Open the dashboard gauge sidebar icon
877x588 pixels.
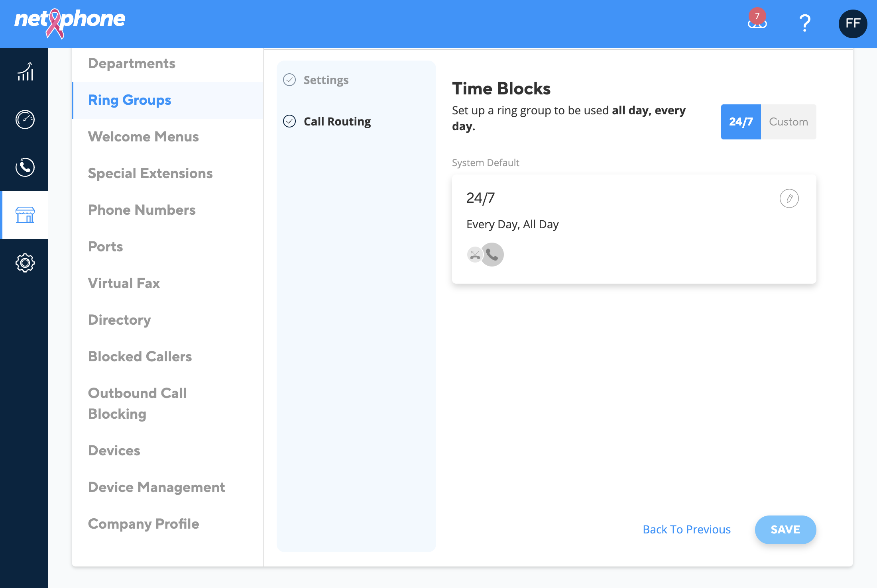pyautogui.click(x=25, y=120)
